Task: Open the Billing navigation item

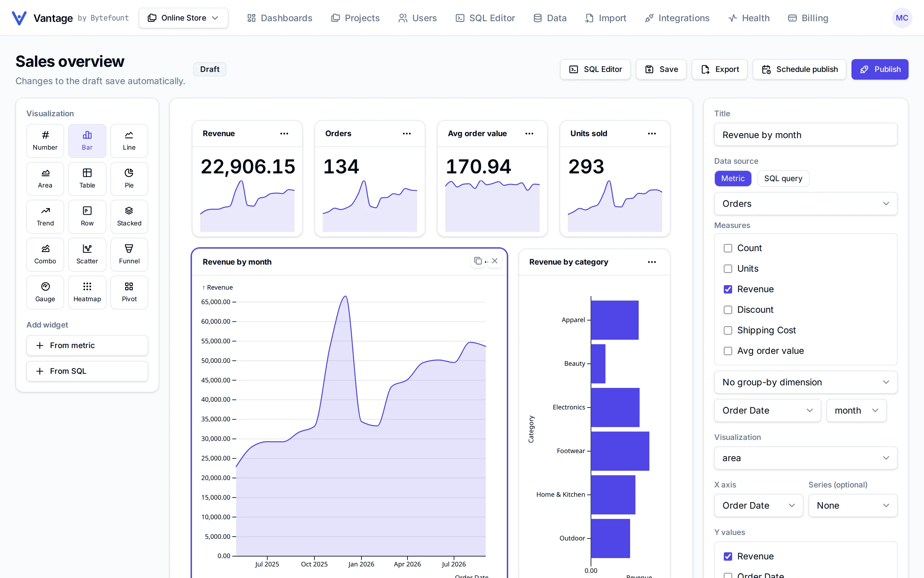Action: pyautogui.click(x=808, y=18)
